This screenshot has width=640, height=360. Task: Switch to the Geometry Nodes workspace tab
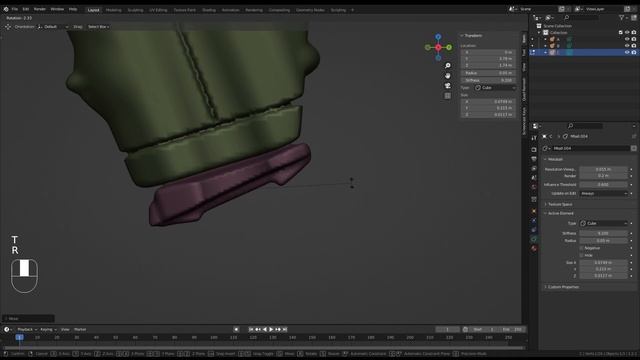[x=310, y=10]
